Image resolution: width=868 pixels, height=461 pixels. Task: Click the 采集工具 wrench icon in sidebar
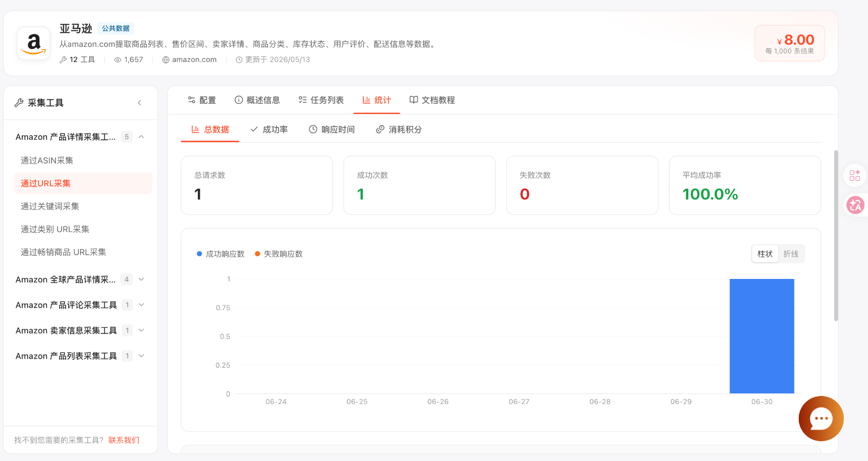pyautogui.click(x=19, y=103)
